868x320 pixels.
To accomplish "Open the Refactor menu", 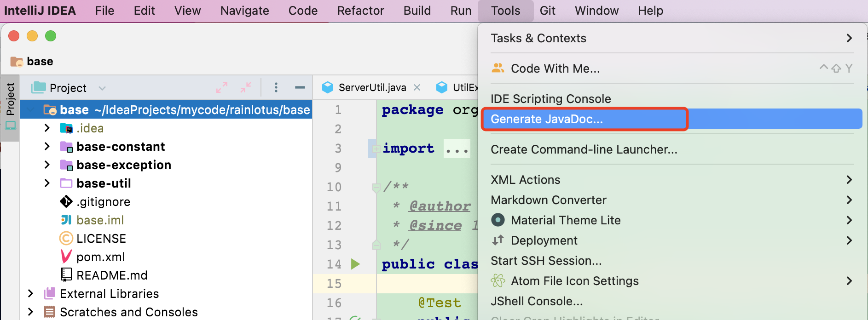I will (360, 11).
